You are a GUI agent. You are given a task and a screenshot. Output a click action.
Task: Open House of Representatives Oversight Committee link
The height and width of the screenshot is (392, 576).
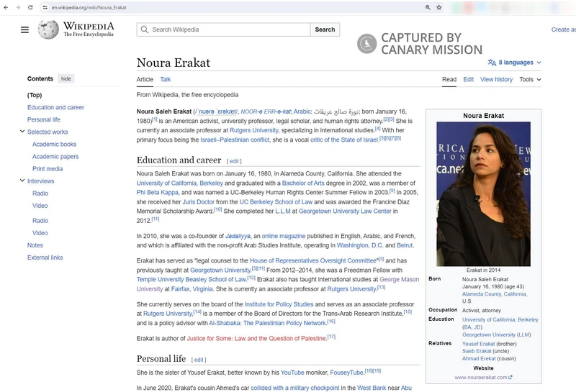[313, 260]
